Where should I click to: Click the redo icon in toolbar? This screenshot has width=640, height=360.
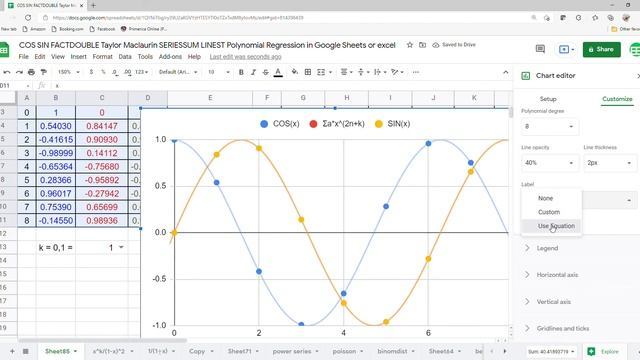coord(19,72)
